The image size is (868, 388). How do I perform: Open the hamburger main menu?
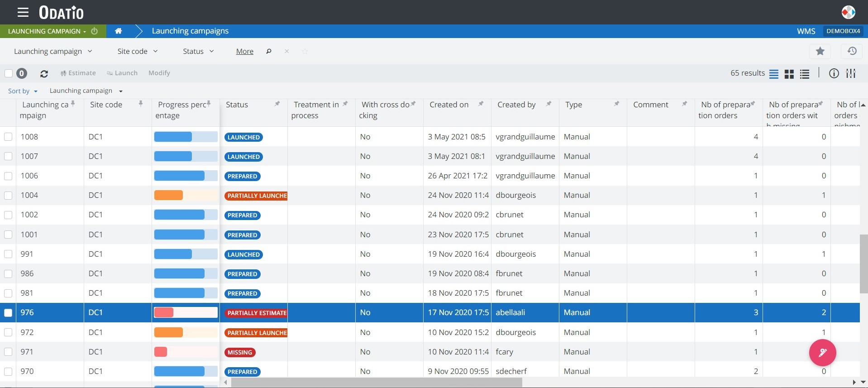point(23,12)
